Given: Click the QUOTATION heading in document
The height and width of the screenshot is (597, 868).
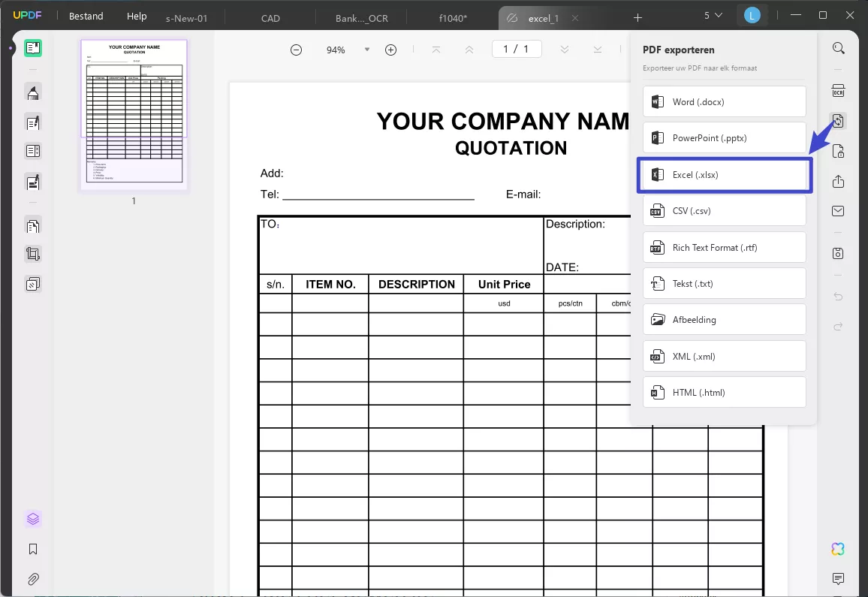Looking at the screenshot, I should (511, 148).
